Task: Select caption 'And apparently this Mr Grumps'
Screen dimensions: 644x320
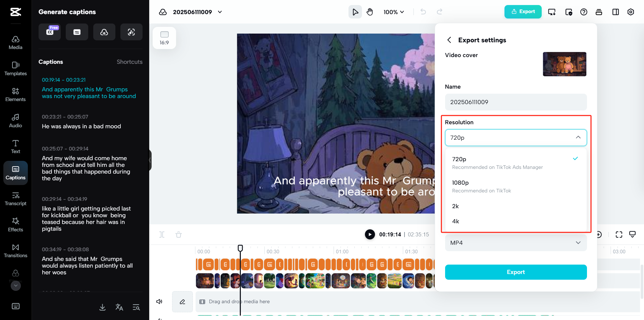Action: point(89,93)
